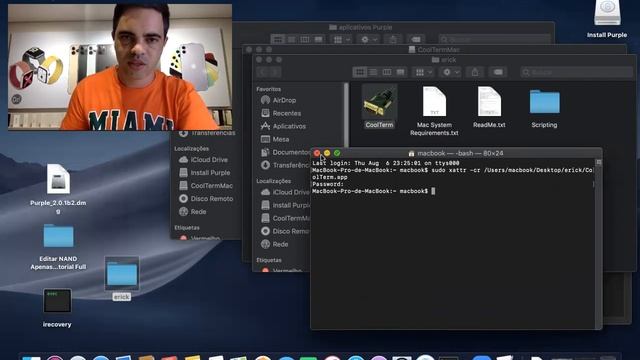The height and width of the screenshot is (360, 640).
Task: Switch aplicativos Purple window to column view
Action: (305, 40)
